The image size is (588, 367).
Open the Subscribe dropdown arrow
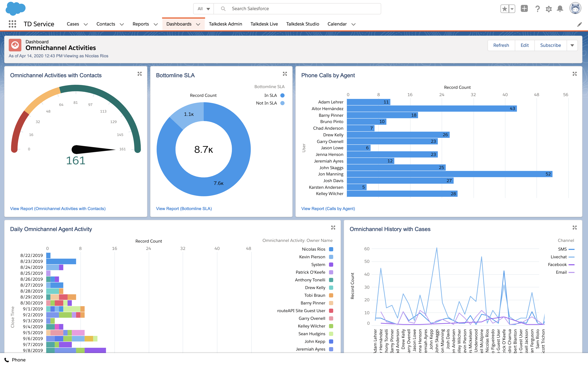pos(572,45)
